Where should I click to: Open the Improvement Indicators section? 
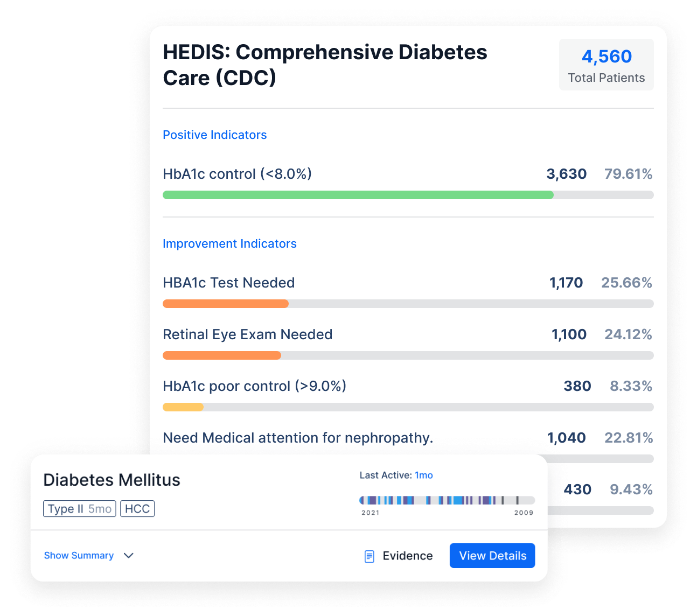coord(229,243)
